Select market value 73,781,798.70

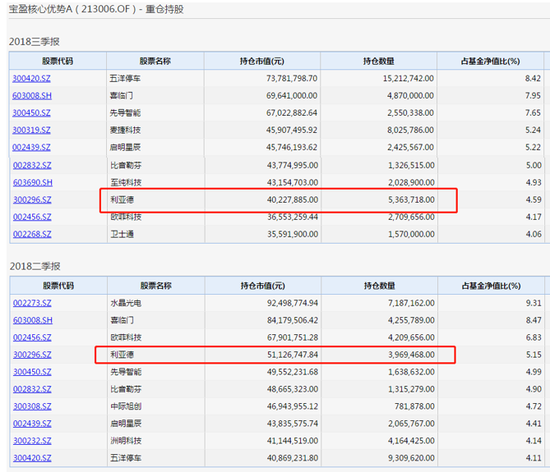pos(292,78)
